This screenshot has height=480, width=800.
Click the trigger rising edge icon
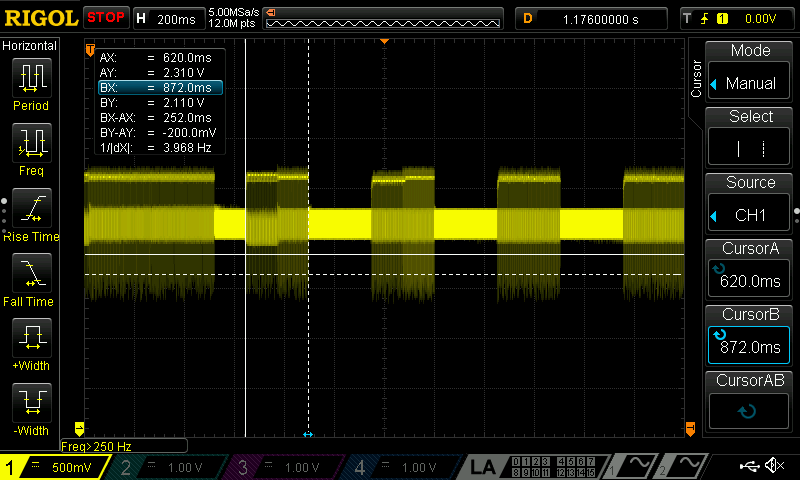[705, 19]
